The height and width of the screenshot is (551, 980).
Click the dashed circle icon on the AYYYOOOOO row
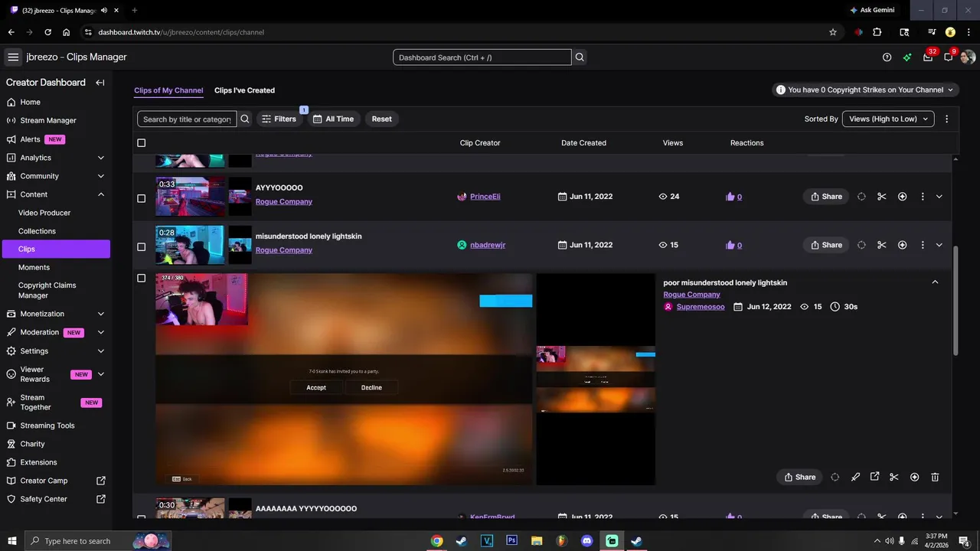click(x=861, y=197)
